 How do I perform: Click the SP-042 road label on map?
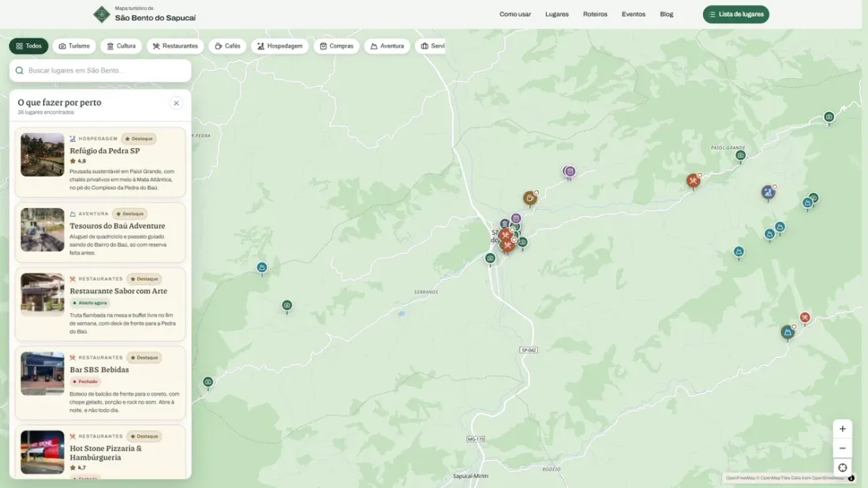(x=529, y=350)
